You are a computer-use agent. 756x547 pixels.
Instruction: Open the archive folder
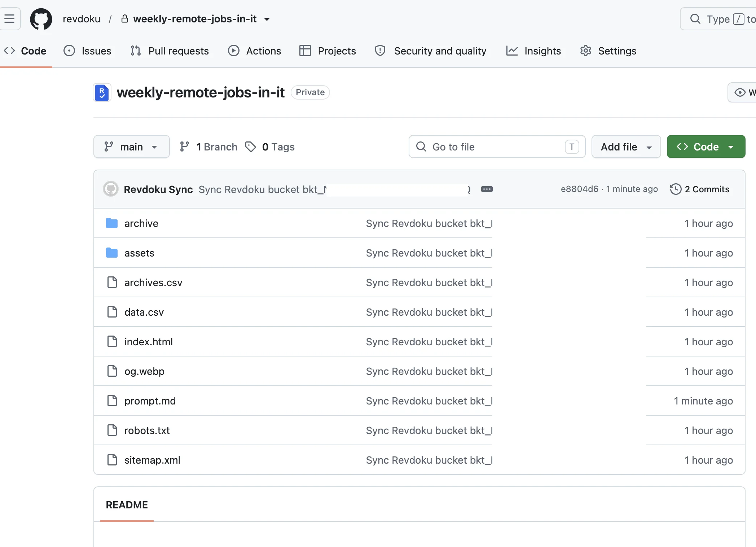[141, 223]
